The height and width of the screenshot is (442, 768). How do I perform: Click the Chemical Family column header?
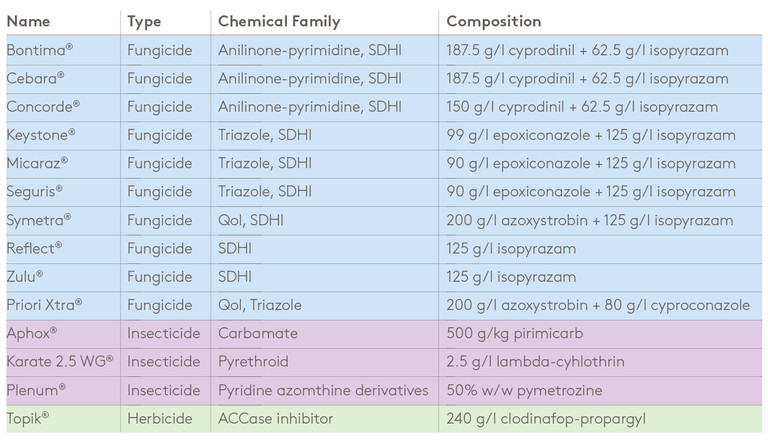pos(279,22)
